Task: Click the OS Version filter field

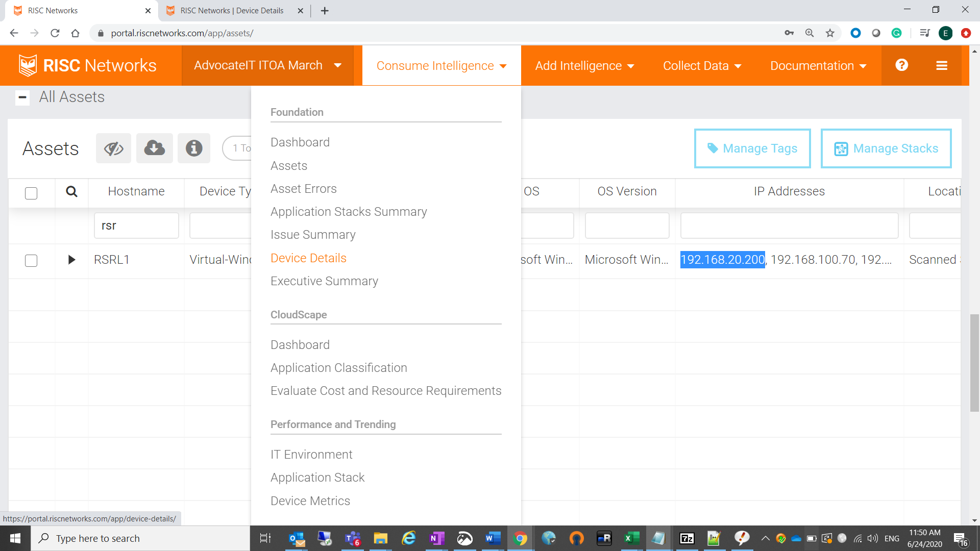Action: tap(627, 226)
